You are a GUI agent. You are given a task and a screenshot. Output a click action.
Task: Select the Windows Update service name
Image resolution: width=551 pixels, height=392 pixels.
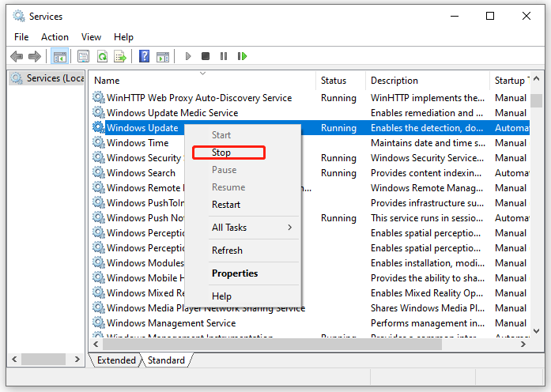142,128
